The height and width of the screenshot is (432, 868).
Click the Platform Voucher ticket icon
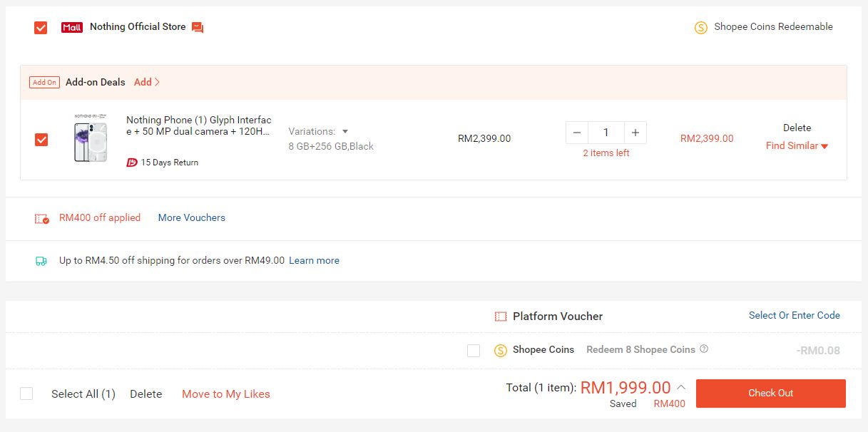pos(500,316)
